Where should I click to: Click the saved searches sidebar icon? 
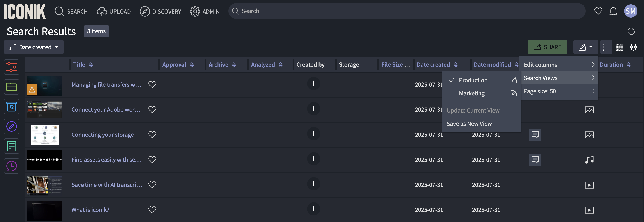pos(11,106)
